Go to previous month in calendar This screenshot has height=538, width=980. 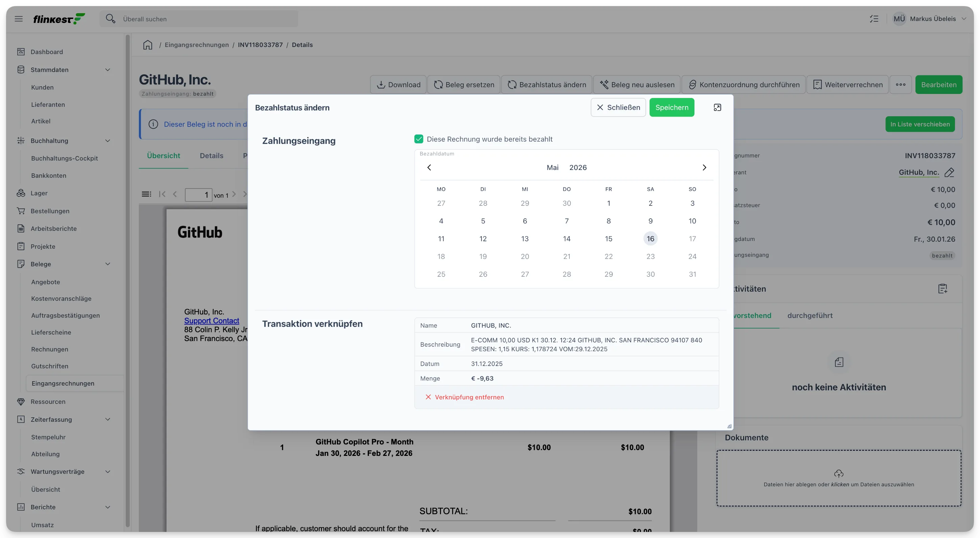tap(429, 167)
